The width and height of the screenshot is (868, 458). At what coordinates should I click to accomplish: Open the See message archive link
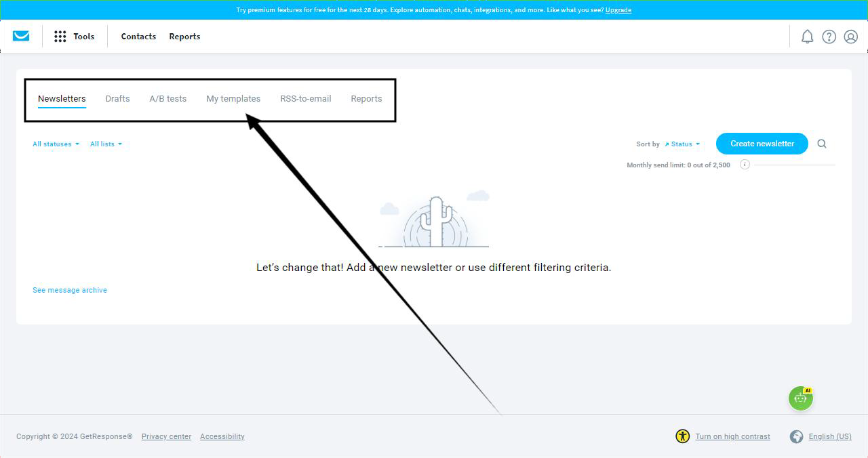pyautogui.click(x=70, y=290)
